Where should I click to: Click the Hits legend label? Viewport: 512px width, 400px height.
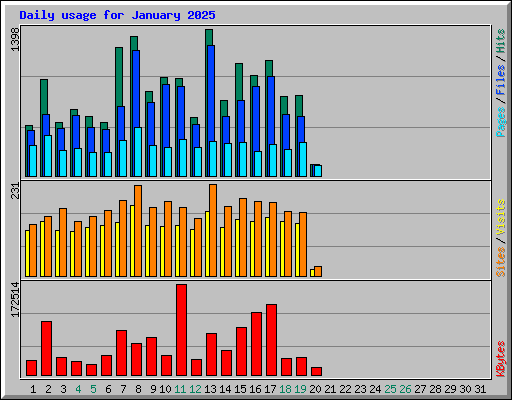(501, 41)
